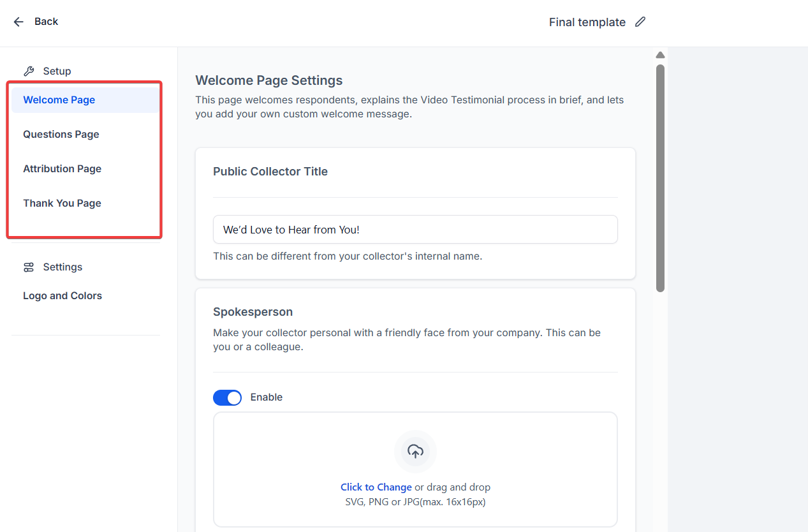Click the Public Collector Title input field
808x532 pixels.
415,230
